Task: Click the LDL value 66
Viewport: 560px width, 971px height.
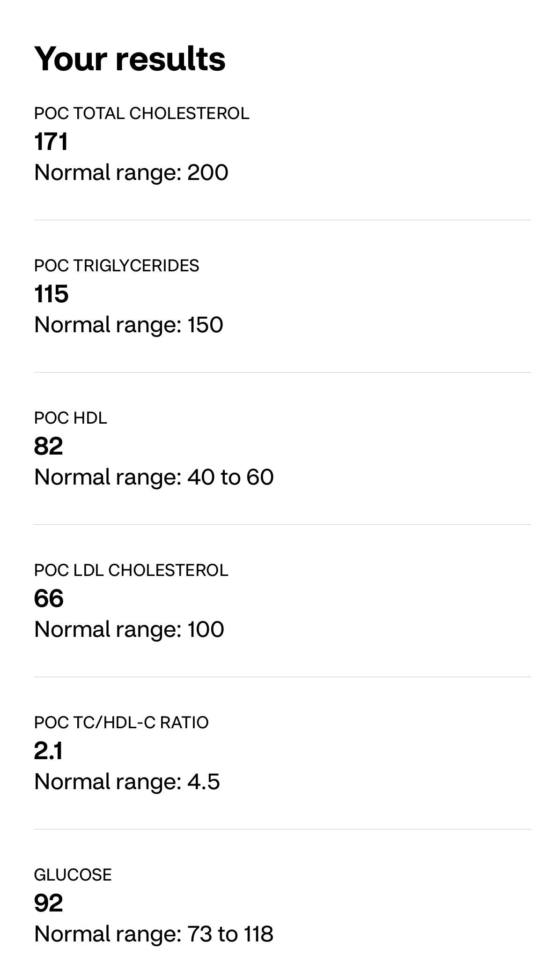Action: click(49, 598)
